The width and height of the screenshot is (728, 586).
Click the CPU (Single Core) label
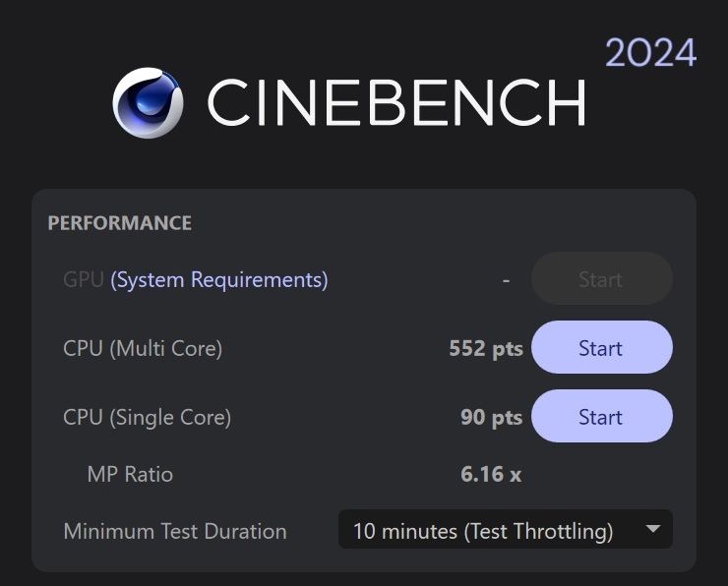(147, 417)
